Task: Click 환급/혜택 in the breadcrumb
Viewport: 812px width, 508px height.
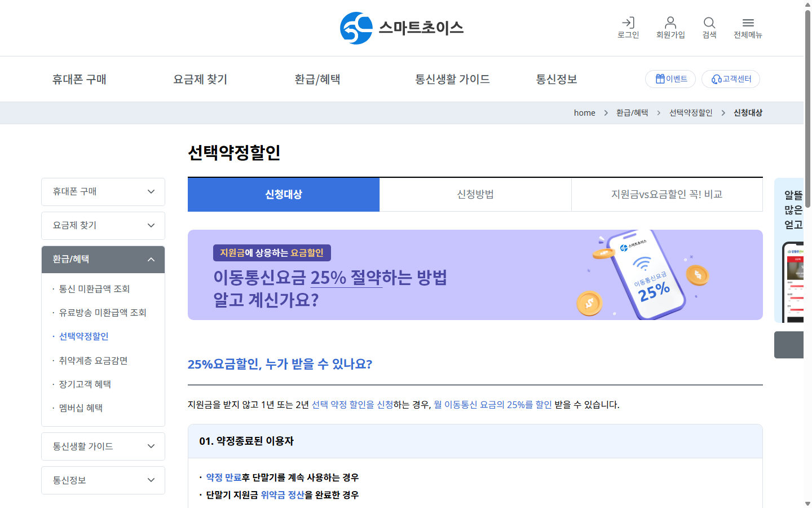Action: 632,113
